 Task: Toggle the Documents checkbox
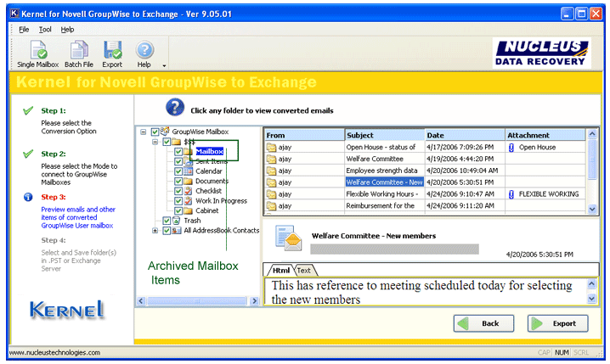178,181
